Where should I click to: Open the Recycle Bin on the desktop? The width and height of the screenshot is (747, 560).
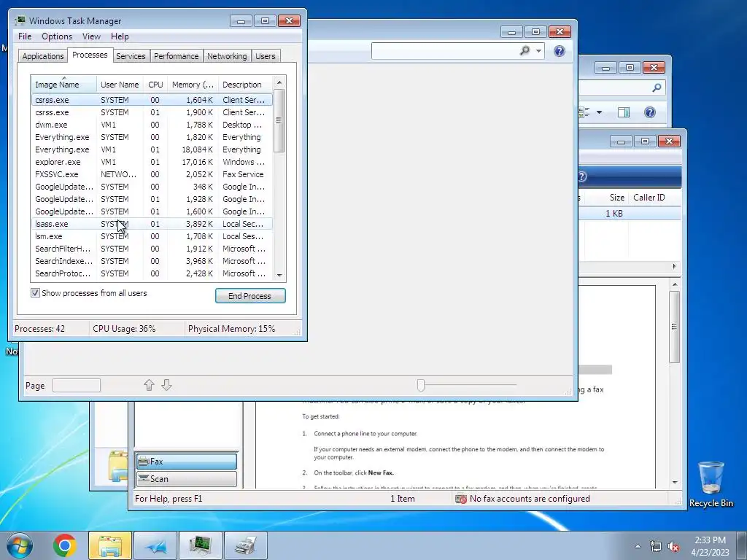coord(711,484)
